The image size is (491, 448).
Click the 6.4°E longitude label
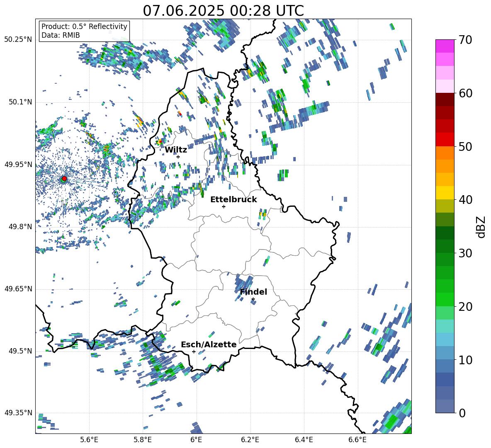tap(304, 440)
